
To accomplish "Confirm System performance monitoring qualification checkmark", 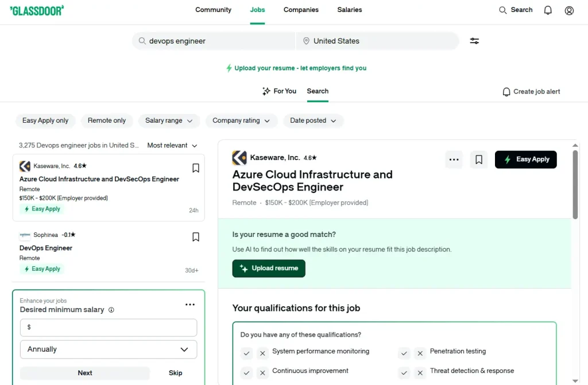I will click(246, 353).
